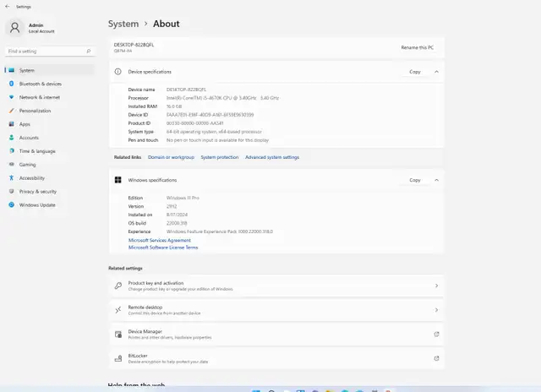Open Windows Update page
The width and height of the screenshot is (541, 392).
50,204
